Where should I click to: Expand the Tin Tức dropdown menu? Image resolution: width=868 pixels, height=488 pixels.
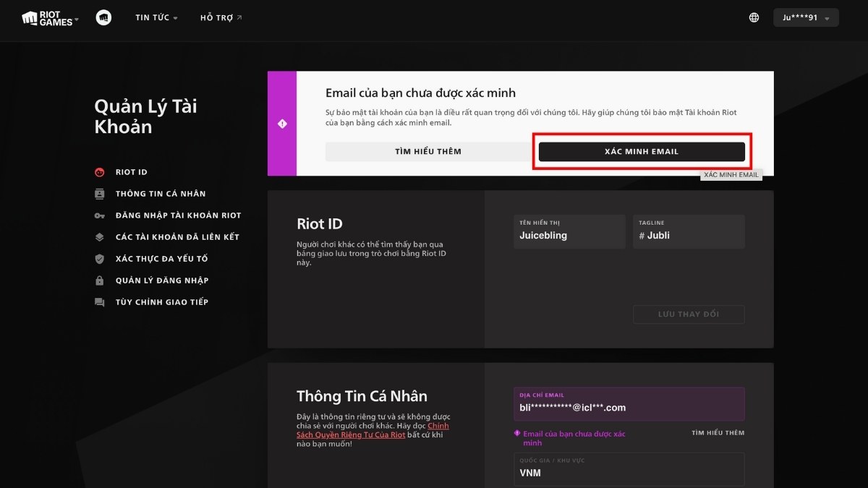point(156,17)
